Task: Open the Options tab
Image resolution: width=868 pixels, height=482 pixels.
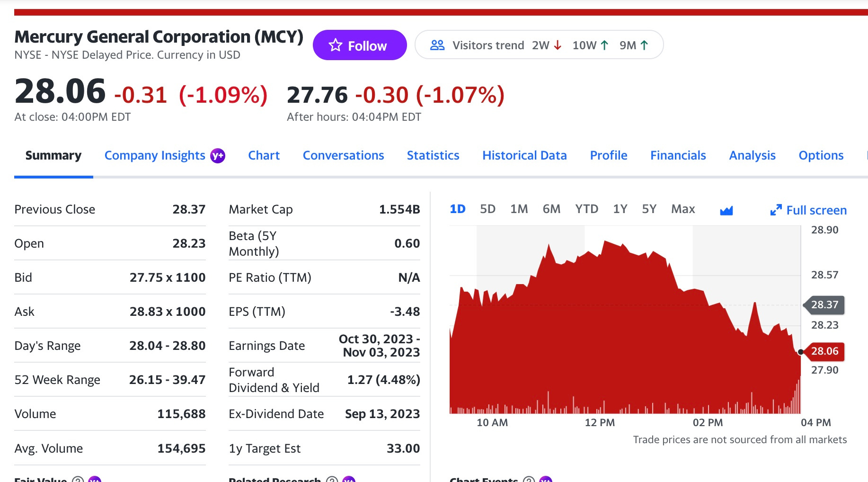Action: pyautogui.click(x=821, y=155)
